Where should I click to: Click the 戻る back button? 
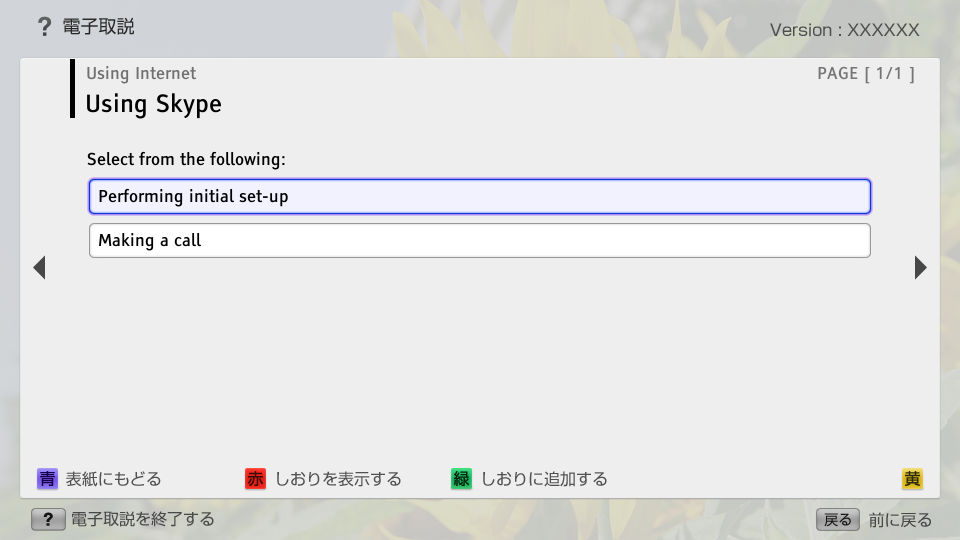(838, 519)
